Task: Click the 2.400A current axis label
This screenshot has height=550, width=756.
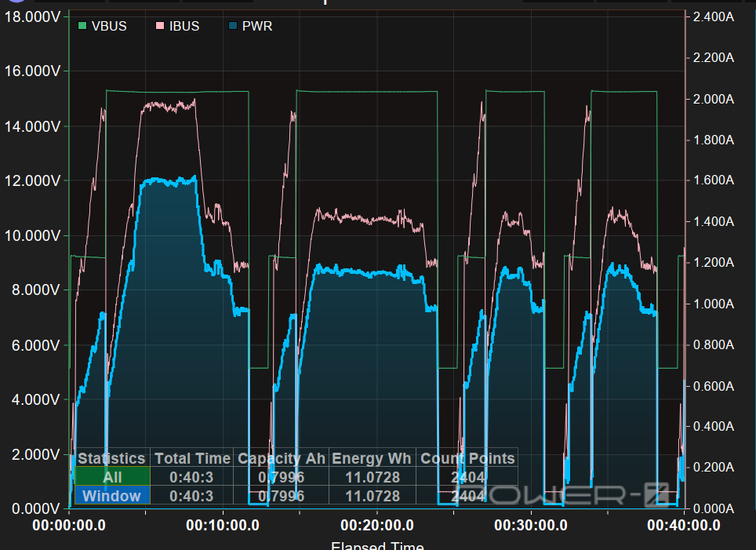Action: tap(713, 16)
